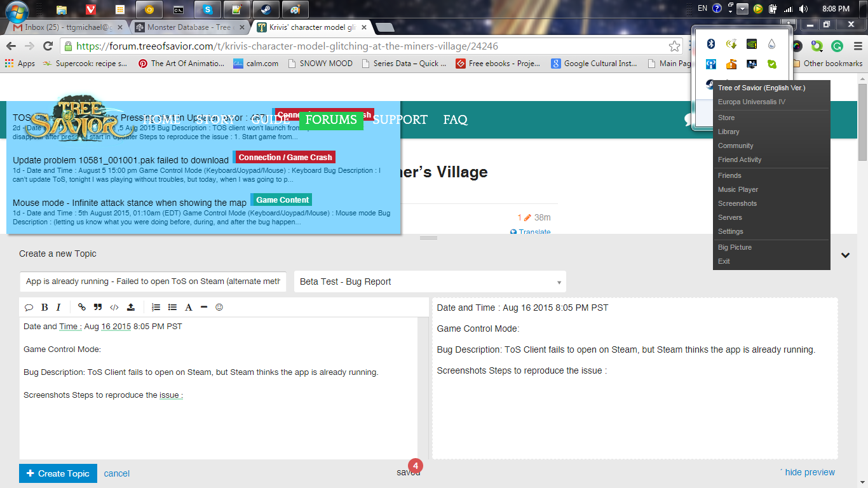
Task: Click the hide preview link
Action: [x=809, y=472]
